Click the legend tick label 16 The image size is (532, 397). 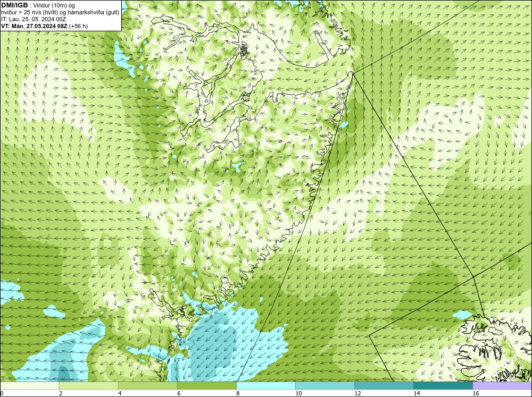pyautogui.click(x=476, y=393)
